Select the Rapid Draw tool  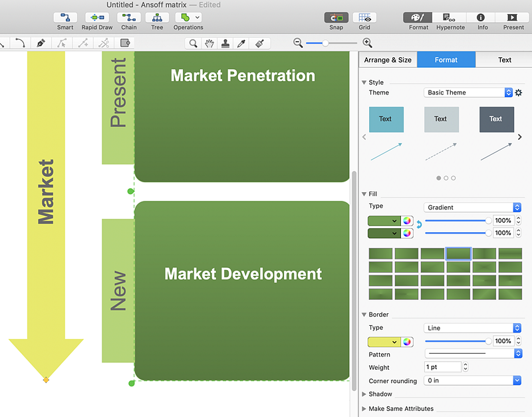point(97,17)
